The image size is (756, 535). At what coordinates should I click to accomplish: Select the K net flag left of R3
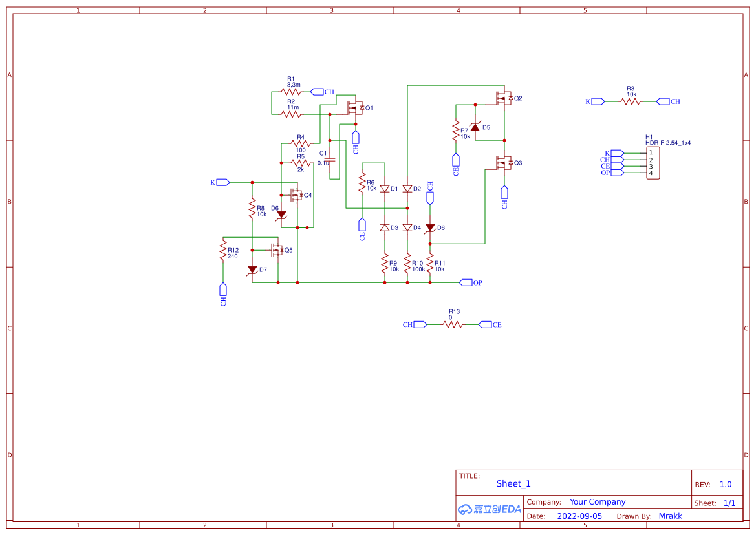coord(596,101)
